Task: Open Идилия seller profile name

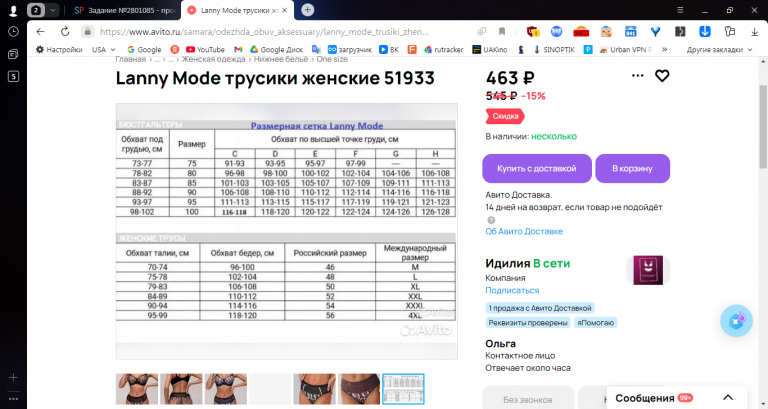Action: pyautogui.click(x=507, y=264)
